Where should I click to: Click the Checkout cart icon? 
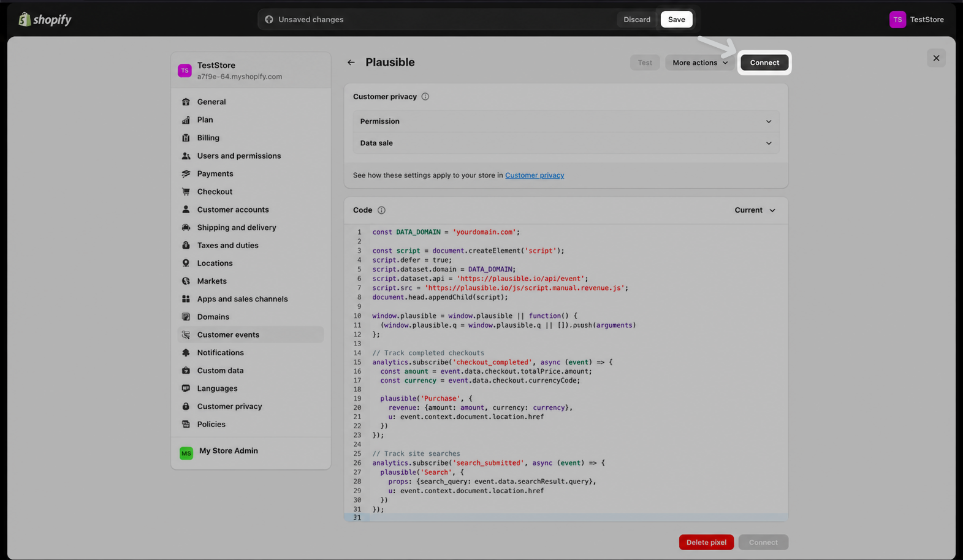186,192
